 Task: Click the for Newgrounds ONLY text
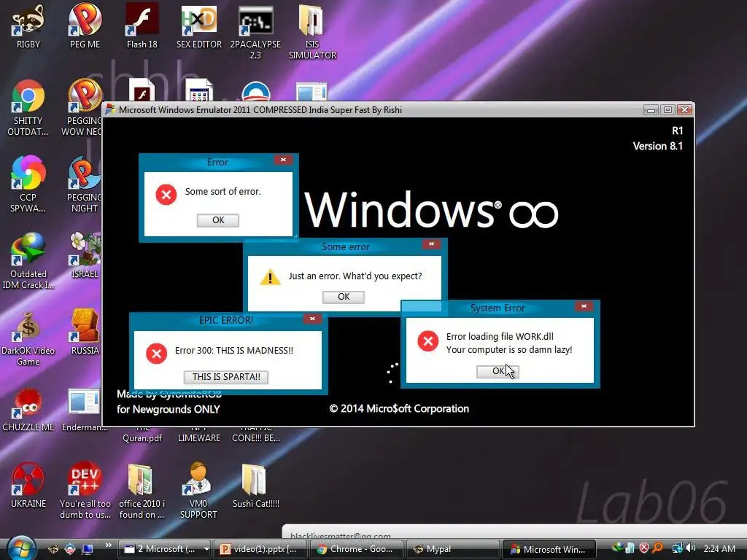point(169,410)
